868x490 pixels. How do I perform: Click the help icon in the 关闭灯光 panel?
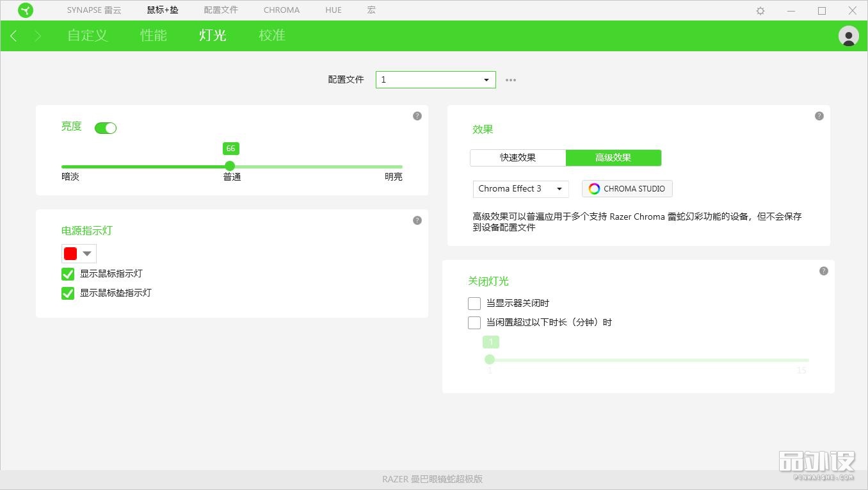click(x=823, y=271)
